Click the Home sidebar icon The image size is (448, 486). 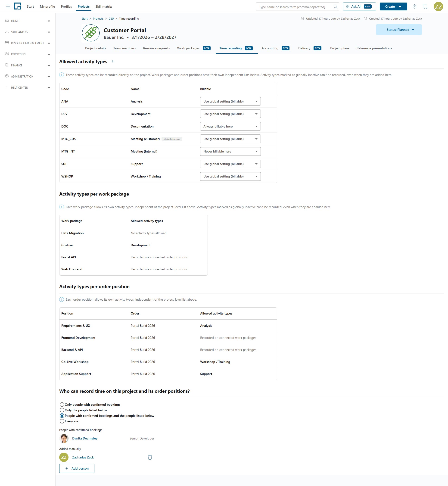(x=7, y=21)
